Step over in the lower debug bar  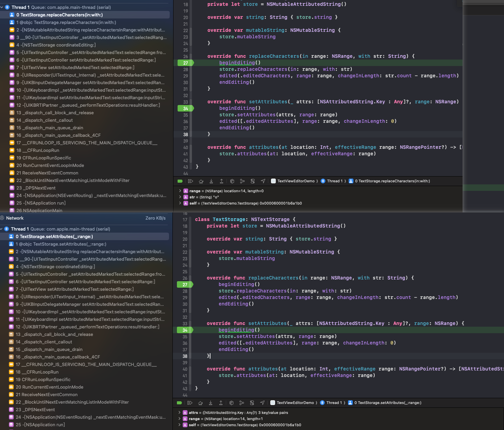200,403
